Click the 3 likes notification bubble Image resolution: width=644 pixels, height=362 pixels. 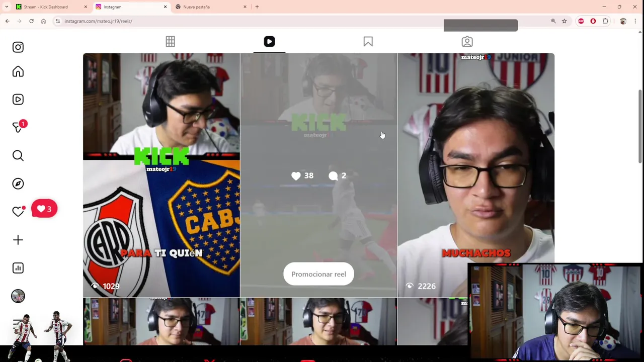(x=44, y=209)
